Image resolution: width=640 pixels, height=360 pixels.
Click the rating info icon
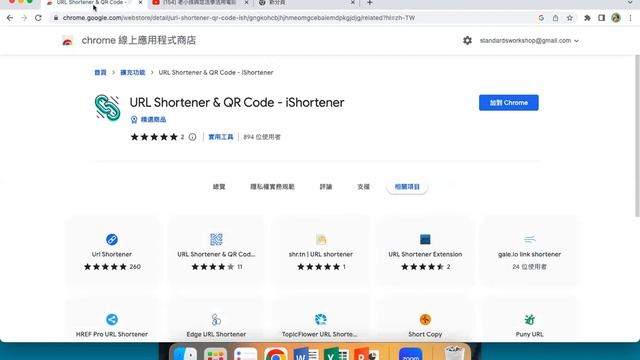tap(192, 137)
